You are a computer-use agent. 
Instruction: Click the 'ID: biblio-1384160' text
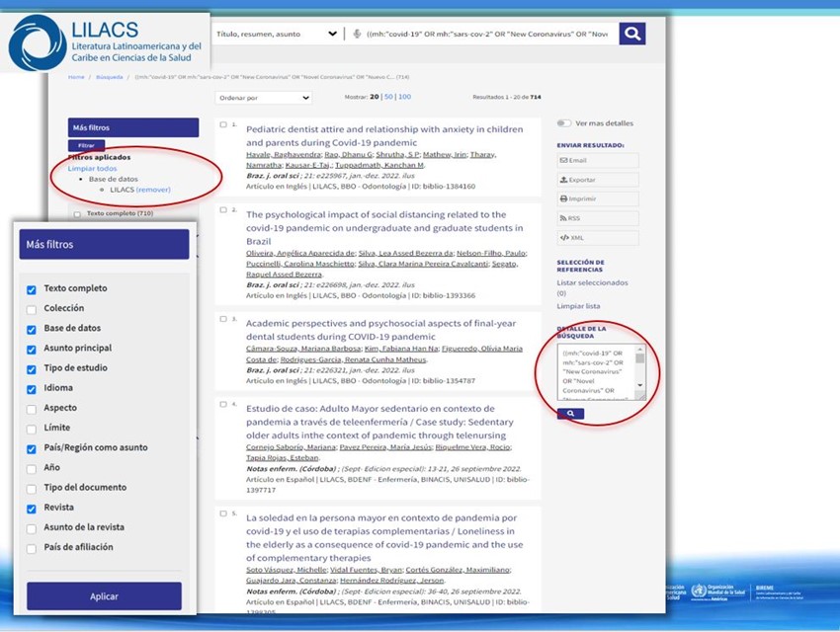[443, 187]
